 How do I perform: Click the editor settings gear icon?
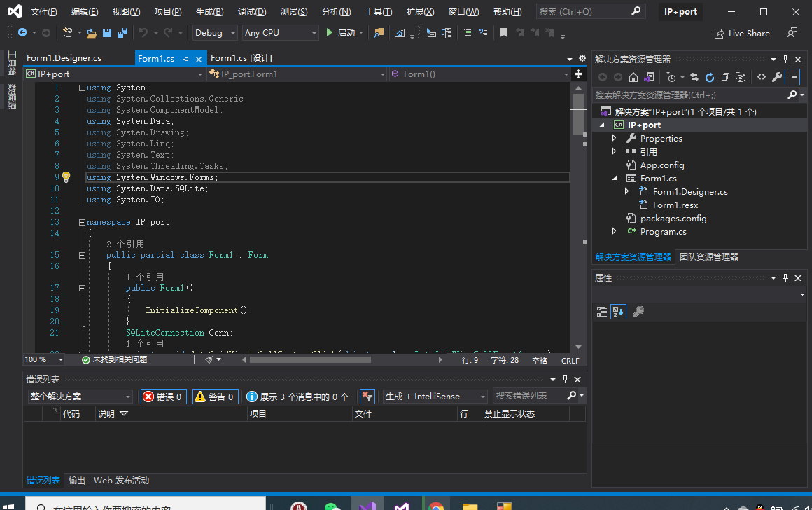[582, 58]
